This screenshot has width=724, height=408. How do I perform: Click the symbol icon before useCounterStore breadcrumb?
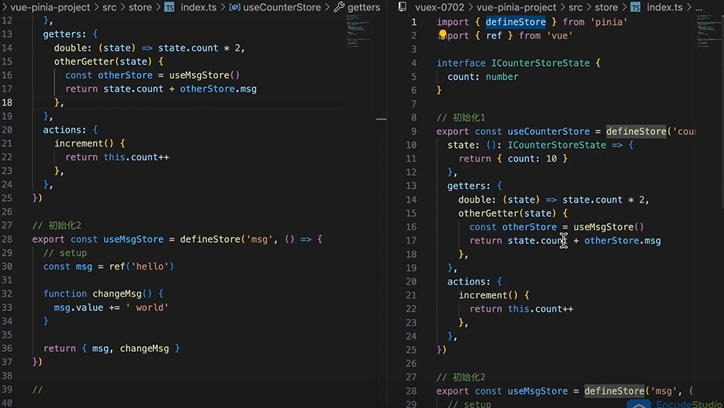point(235,7)
